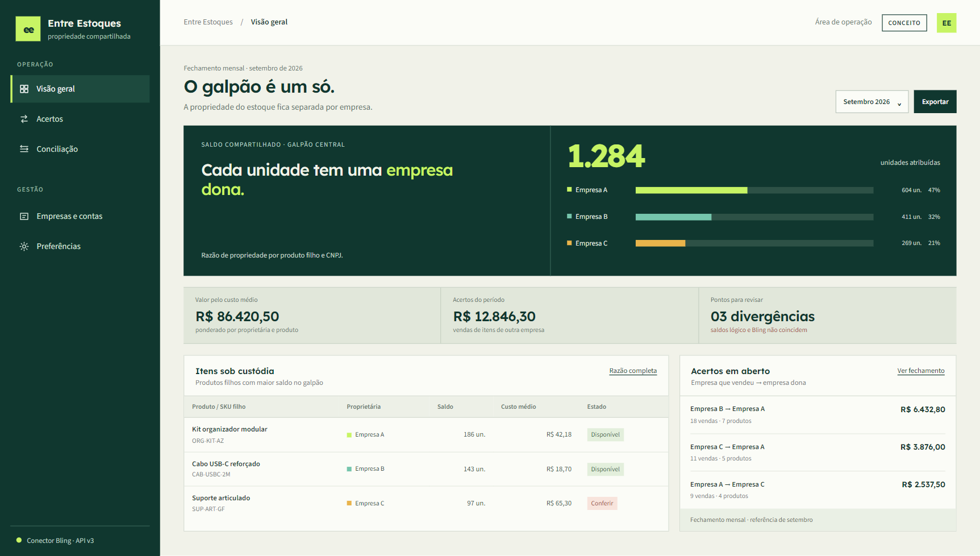
Task: Open the Setembro 2026 period dropdown
Action: tap(872, 102)
